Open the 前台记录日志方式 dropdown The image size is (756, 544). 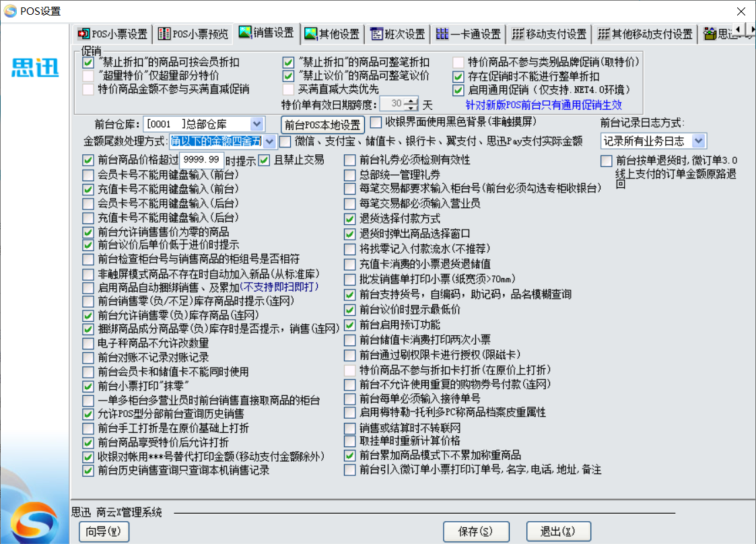(698, 140)
